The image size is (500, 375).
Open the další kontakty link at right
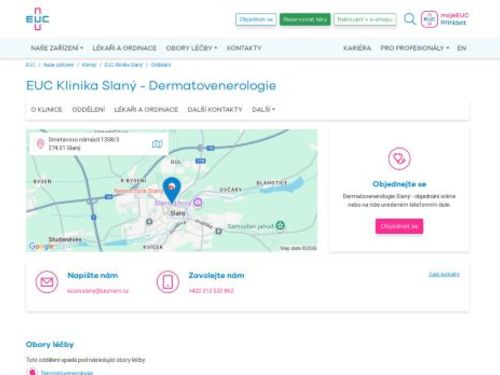coord(444,274)
